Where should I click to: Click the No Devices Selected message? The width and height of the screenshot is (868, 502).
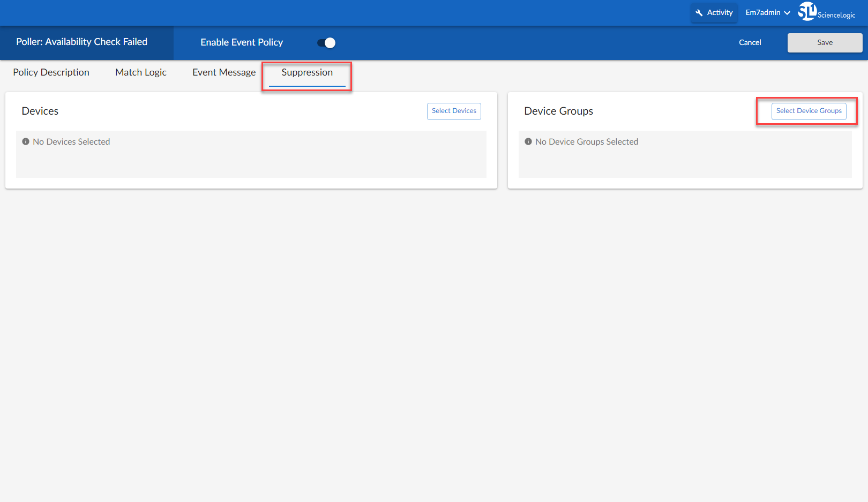click(71, 141)
